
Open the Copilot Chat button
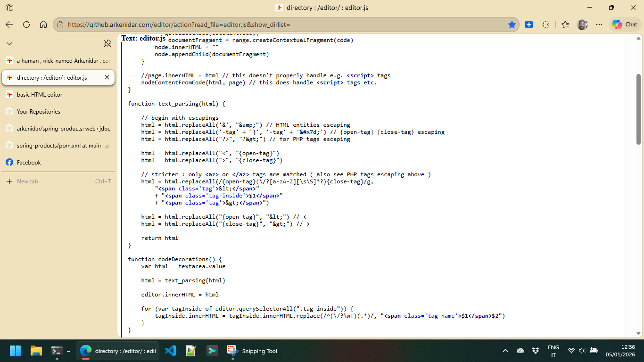(625, 25)
